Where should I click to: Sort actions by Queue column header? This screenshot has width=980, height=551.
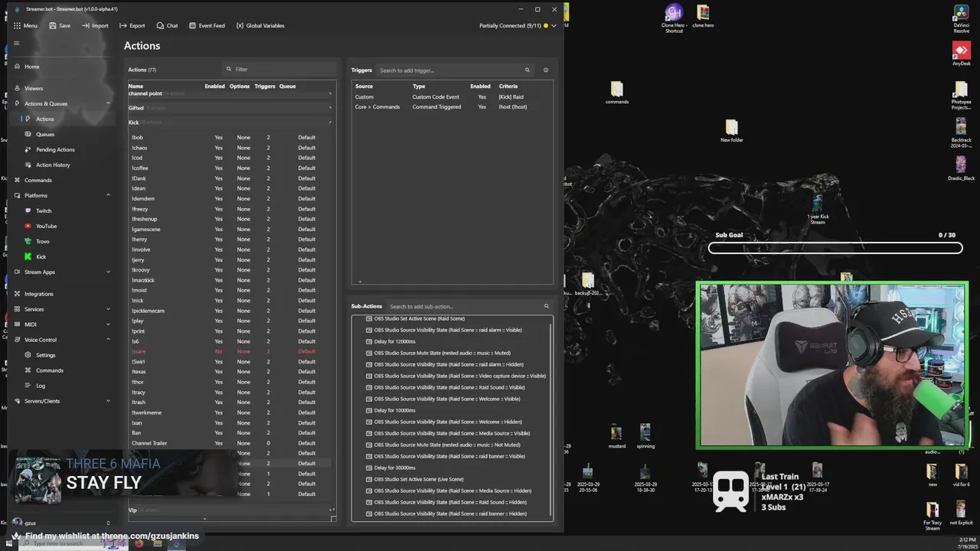point(287,86)
